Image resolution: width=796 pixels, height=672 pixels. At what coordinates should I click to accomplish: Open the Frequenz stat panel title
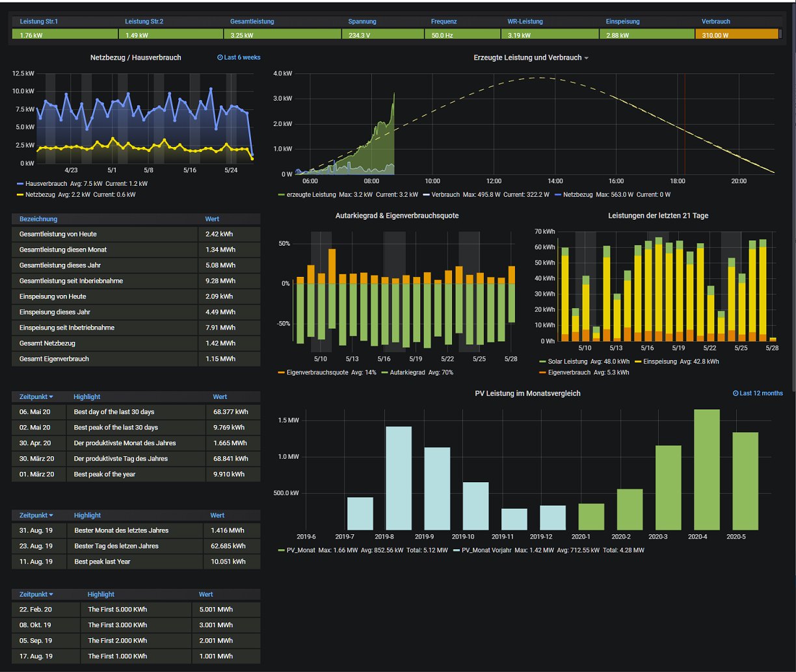444,21
